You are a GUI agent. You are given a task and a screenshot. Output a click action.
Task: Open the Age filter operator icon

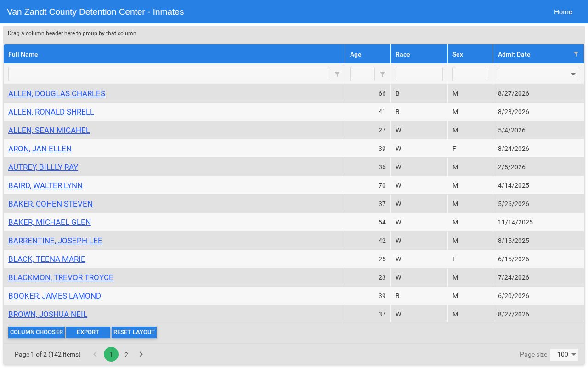383,74
